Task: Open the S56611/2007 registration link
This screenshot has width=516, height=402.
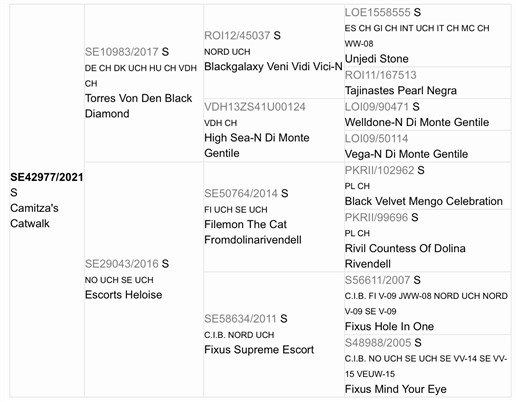Action: [377, 280]
